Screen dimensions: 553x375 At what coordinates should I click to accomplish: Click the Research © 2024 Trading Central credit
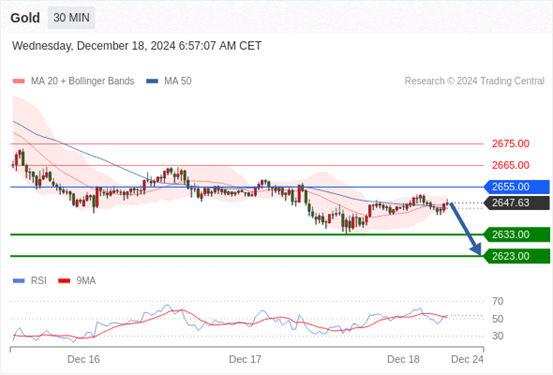pyautogui.click(x=474, y=81)
